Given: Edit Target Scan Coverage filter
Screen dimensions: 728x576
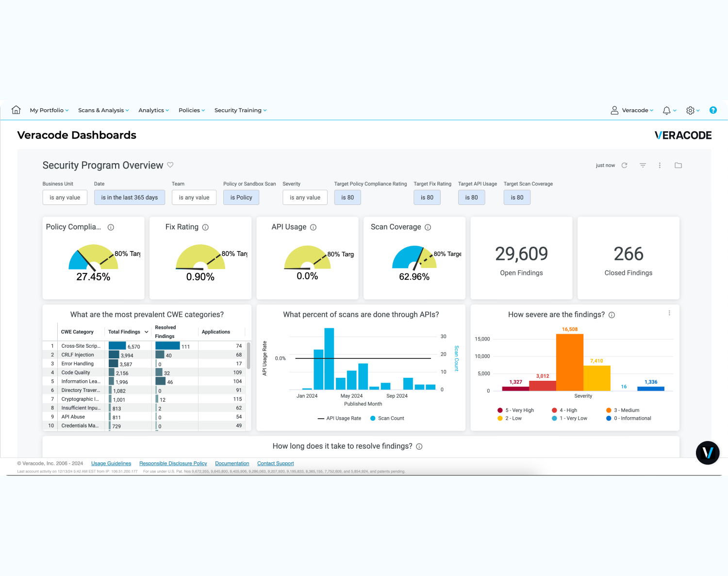Looking at the screenshot, I should (x=517, y=198).
